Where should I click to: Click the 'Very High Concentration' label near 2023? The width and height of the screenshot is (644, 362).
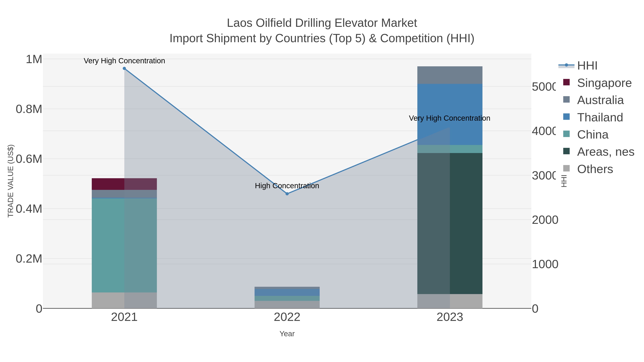[450, 118]
